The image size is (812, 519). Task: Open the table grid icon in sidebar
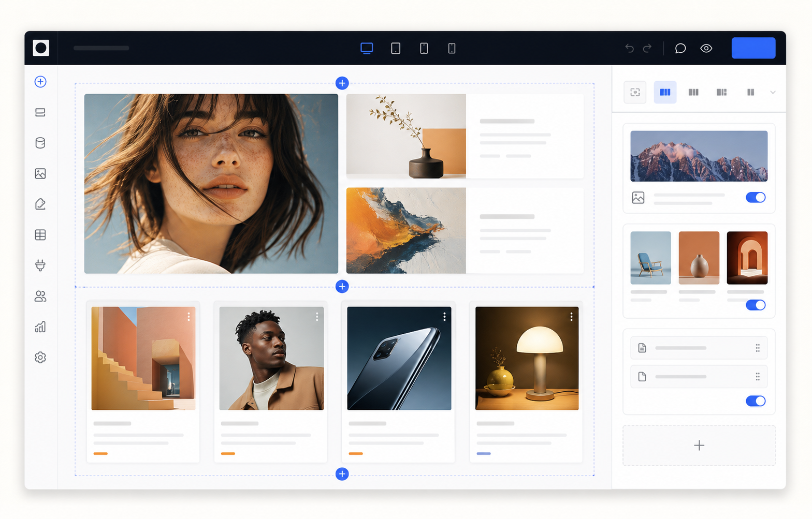click(x=40, y=235)
